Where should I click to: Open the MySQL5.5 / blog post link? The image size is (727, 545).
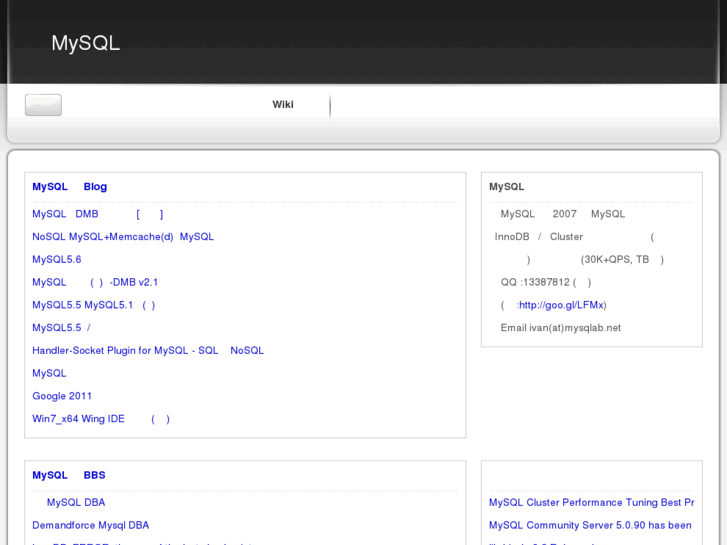point(61,327)
